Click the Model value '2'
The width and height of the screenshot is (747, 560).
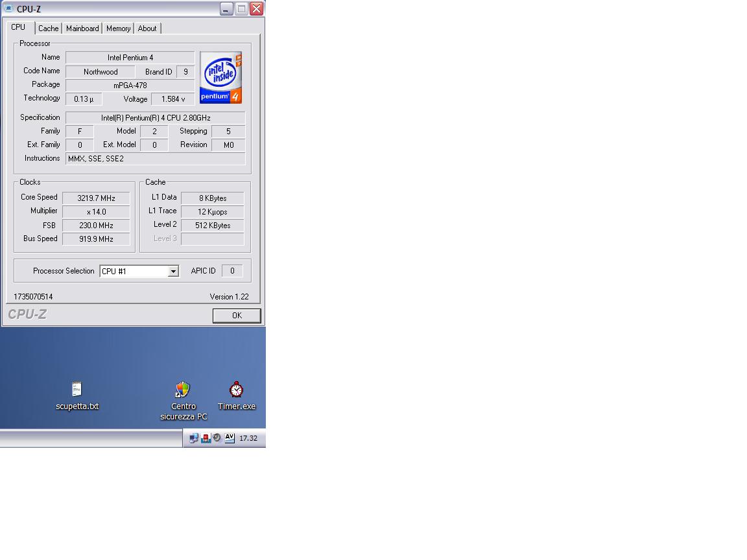click(x=154, y=132)
